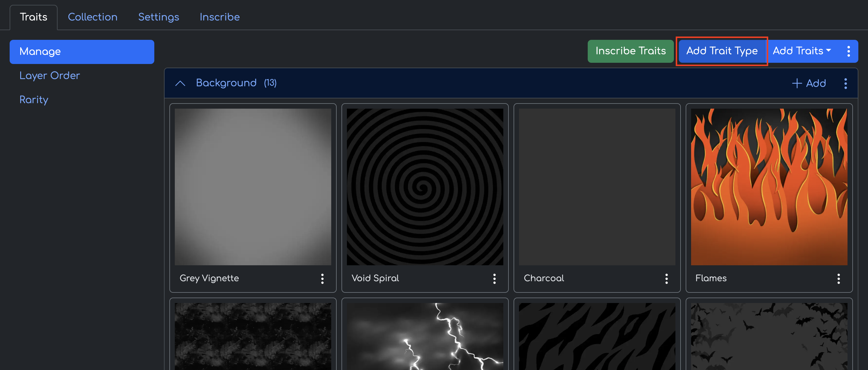Click the plus Add in Background header

[808, 83]
